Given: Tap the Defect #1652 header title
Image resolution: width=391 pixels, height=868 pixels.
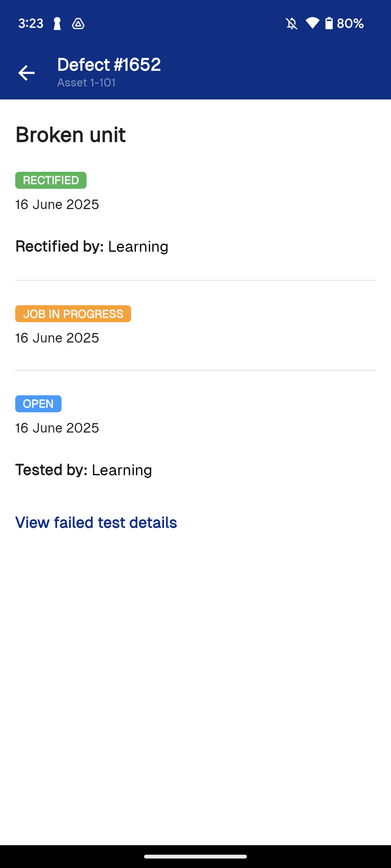Looking at the screenshot, I should click(x=109, y=64).
